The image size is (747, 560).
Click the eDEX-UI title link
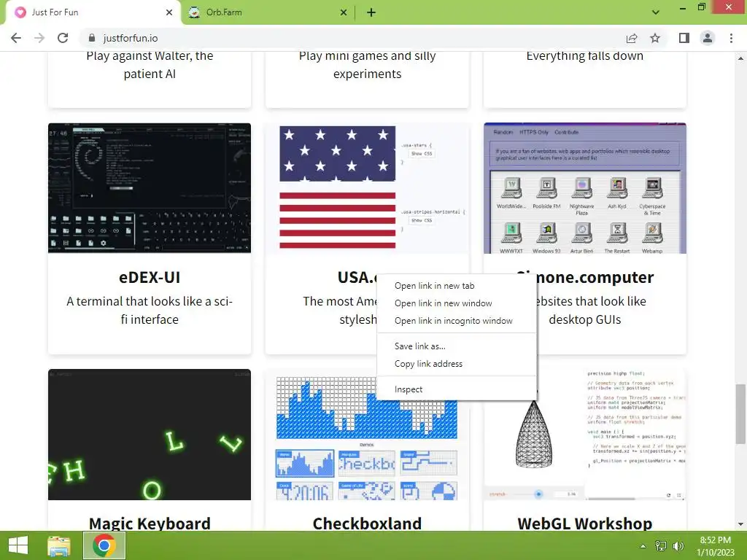[150, 277]
